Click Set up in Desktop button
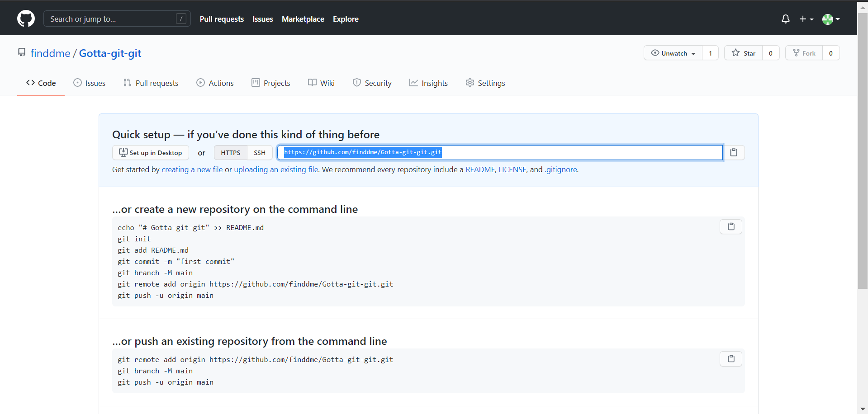Image resolution: width=868 pixels, height=414 pixels. pyautogui.click(x=151, y=153)
